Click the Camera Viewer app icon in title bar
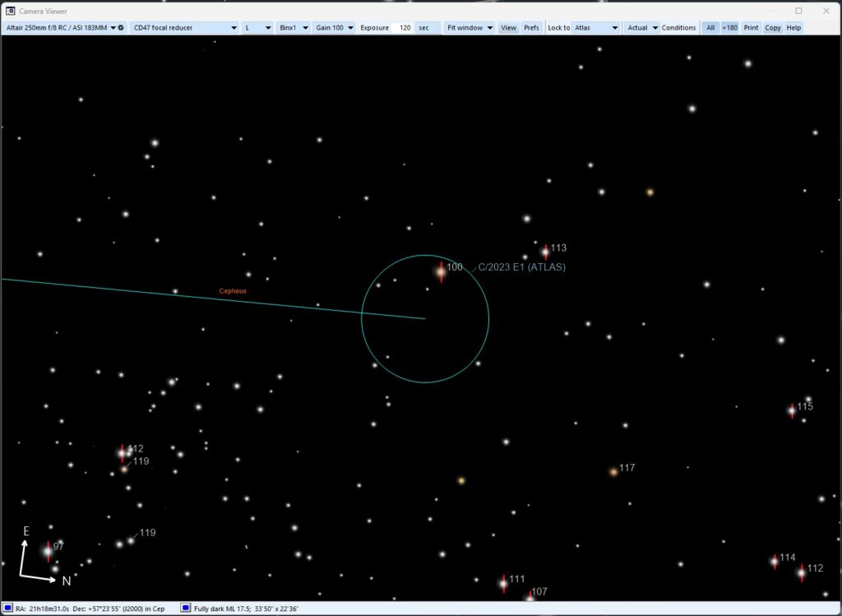Screen dimensions: 842x616 click(10, 11)
